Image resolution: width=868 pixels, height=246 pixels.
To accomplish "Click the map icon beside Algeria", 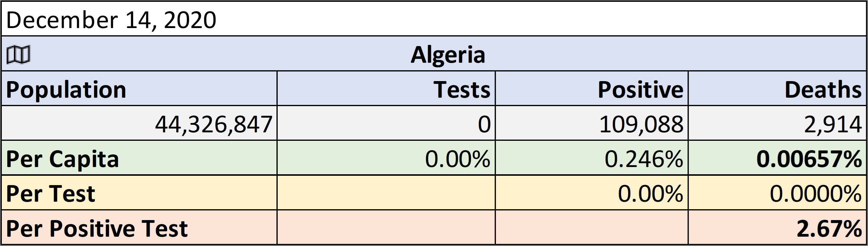I will 18,55.
